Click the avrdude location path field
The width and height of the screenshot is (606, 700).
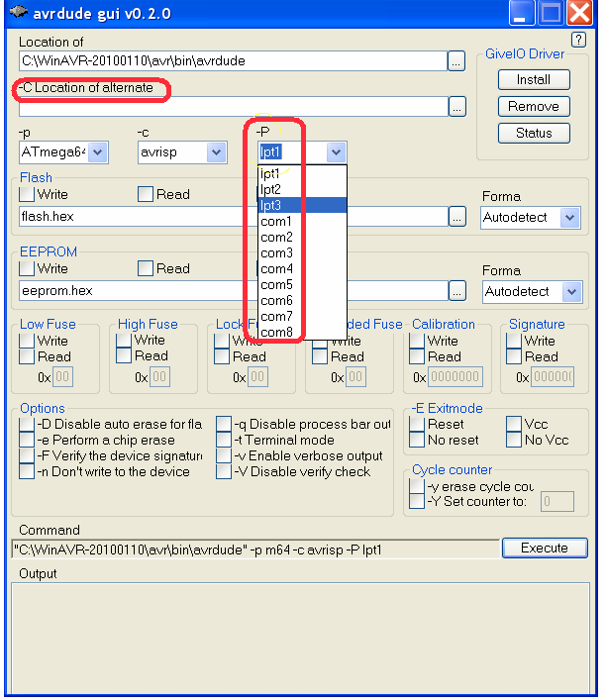[233, 61]
